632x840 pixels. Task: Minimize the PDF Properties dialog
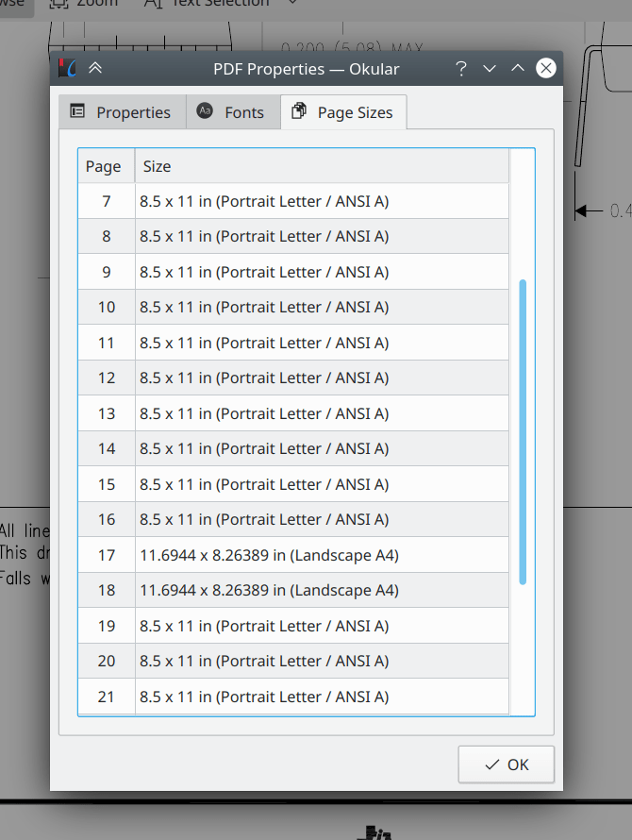click(x=489, y=68)
